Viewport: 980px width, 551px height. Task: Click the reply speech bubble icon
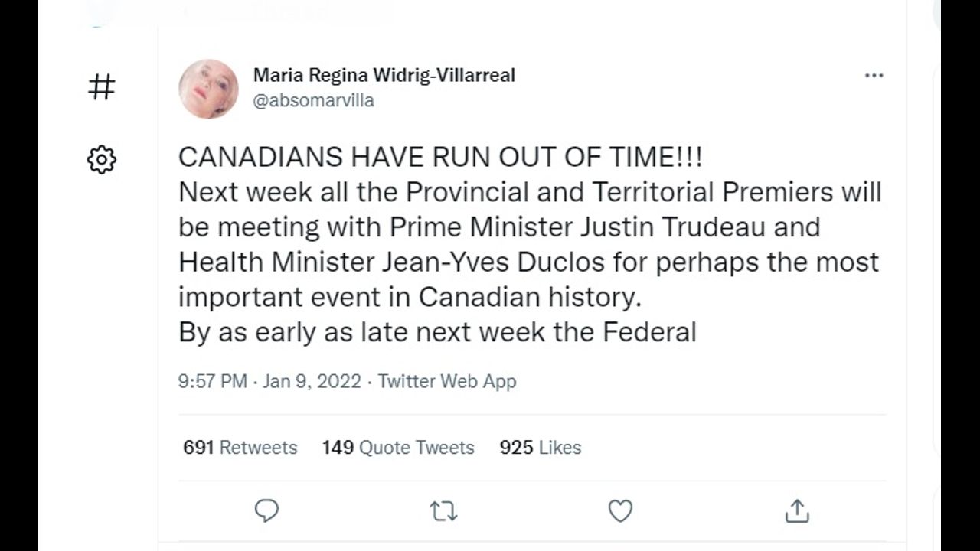click(x=266, y=510)
